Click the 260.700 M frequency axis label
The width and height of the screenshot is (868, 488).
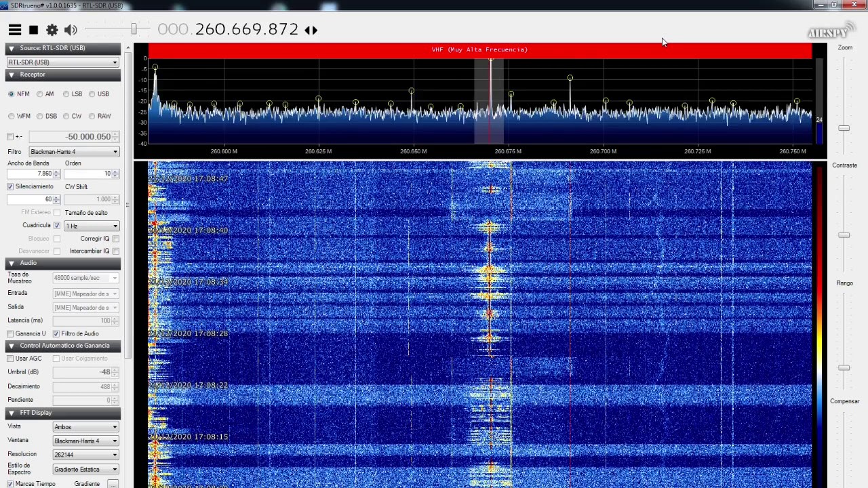[603, 151]
